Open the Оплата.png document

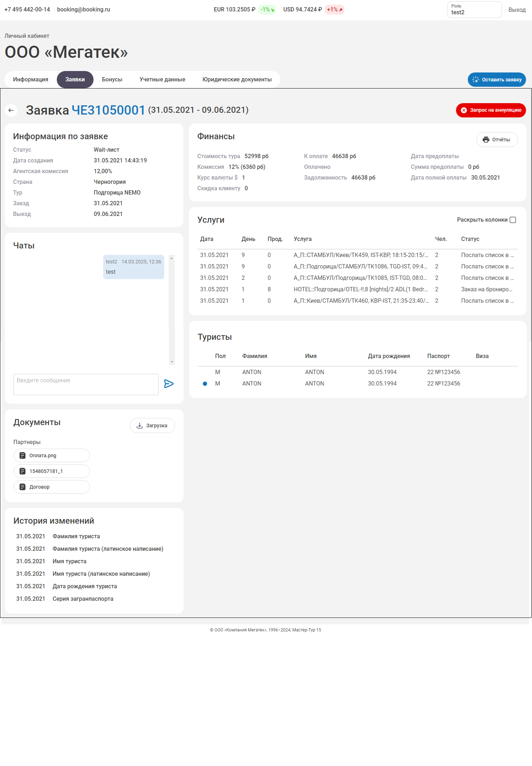point(51,455)
